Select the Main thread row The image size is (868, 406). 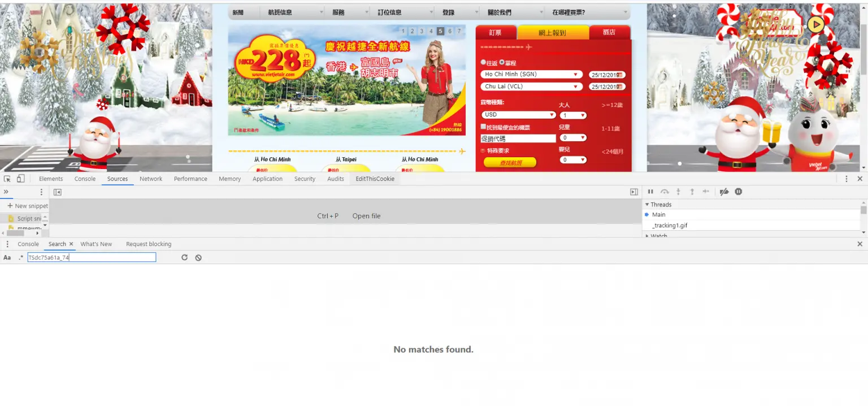click(x=752, y=215)
